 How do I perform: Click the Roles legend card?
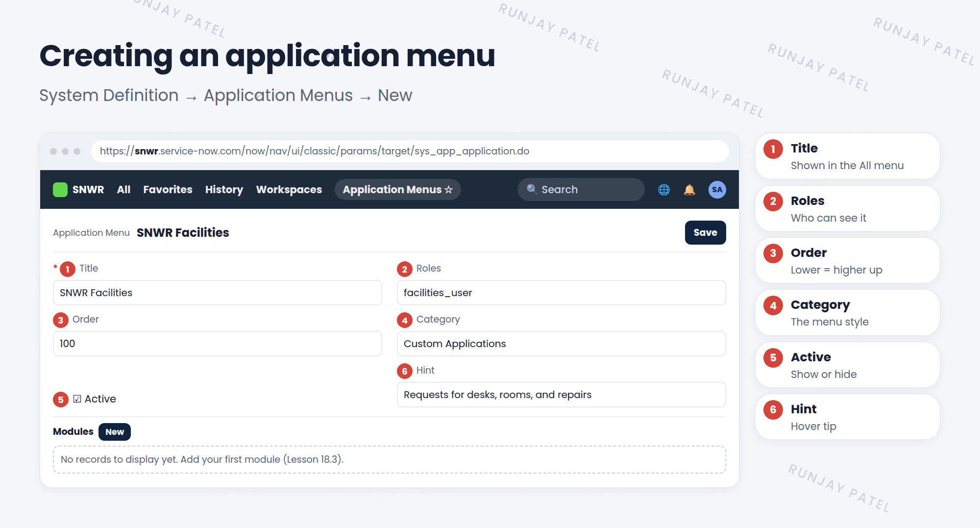[847, 208]
